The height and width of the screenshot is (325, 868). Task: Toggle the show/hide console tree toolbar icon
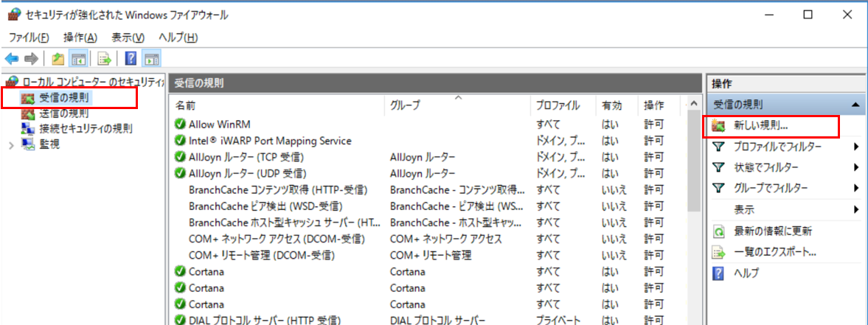tap(78, 59)
